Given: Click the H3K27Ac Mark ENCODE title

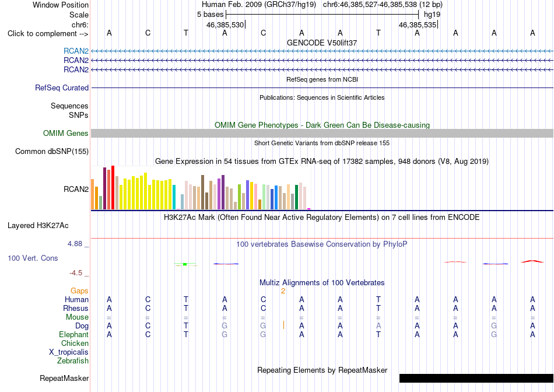Looking at the screenshot, I should pyautogui.click(x=322, y=217).
